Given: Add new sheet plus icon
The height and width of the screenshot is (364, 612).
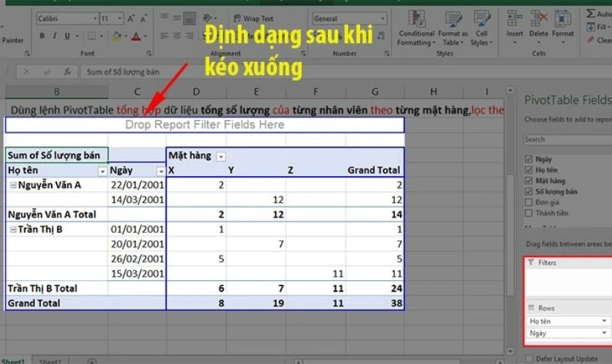Looking at the screenshot, I should click(92, 361).
